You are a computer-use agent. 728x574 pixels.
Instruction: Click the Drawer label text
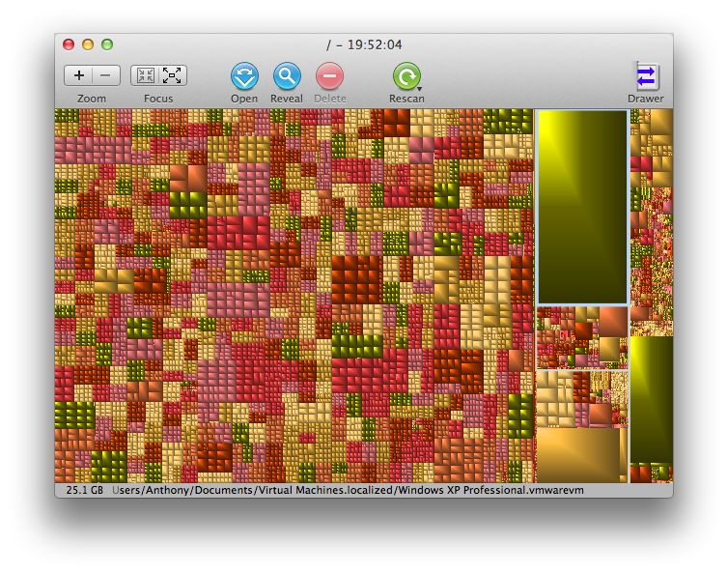point(645,99)
